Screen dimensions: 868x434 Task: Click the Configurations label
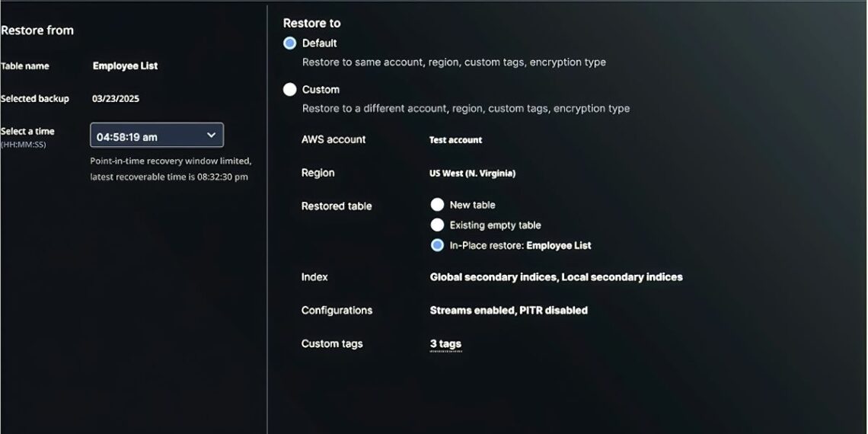pyautogui.click(x=337, y=311)
